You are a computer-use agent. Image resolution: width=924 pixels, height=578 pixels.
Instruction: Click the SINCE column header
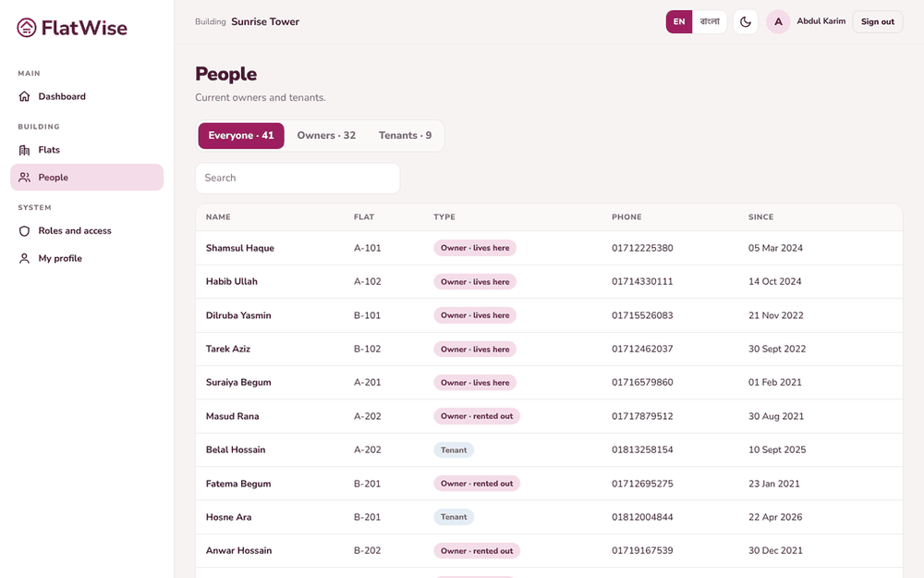point(760,217)
